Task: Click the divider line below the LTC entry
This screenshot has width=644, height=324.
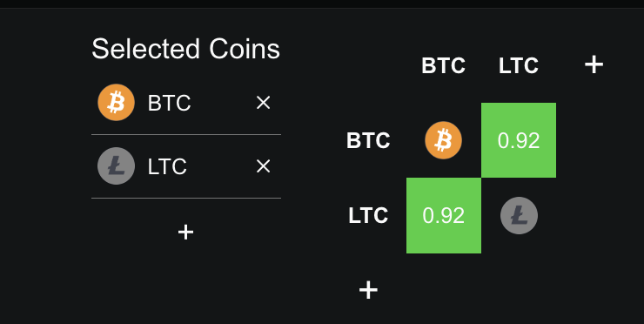Action: pyautogui.click(x=186, y=199)
